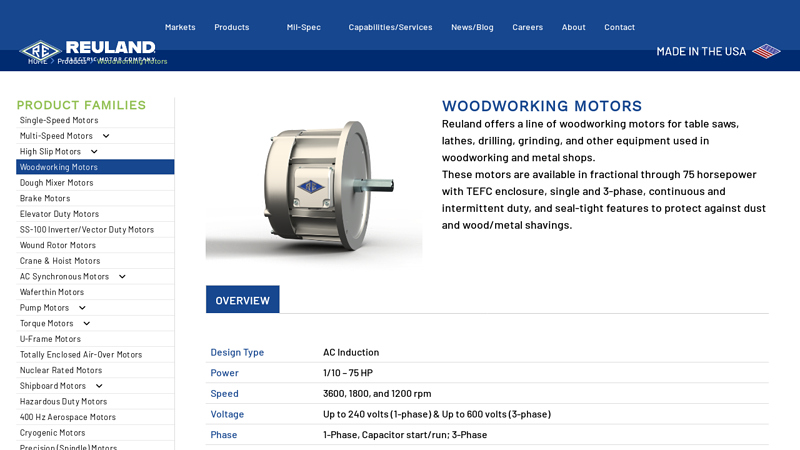Open Elevator Duty Motors link
Image resolution: width=800 pixels, height=450 pixels.
coord(59,214)
